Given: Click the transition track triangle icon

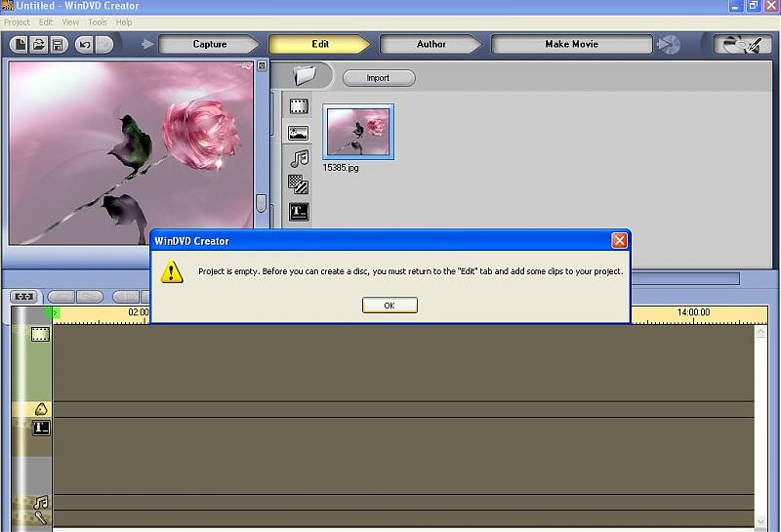Looking at the screenshot, I should pyautogui.click(x=41, y=409).
